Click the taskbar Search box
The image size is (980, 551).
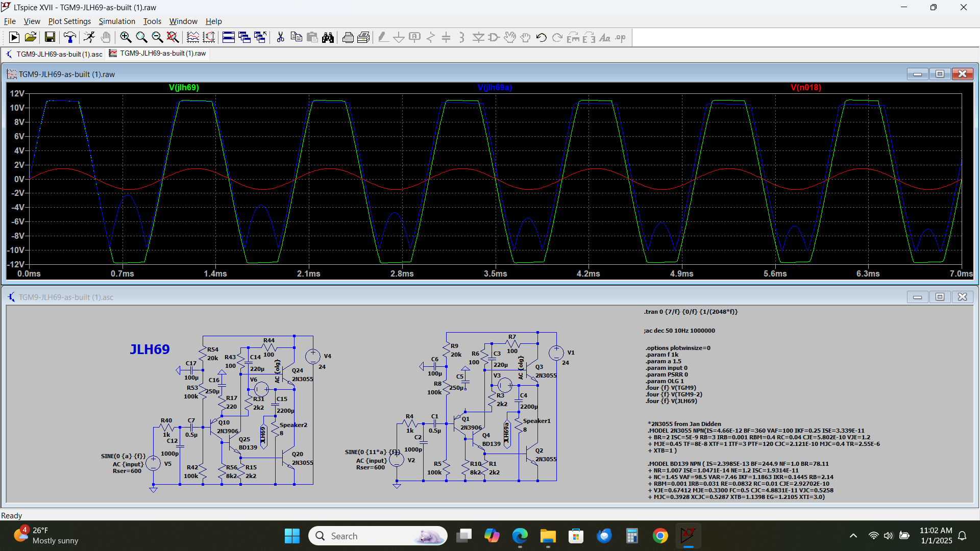[378, 536]
